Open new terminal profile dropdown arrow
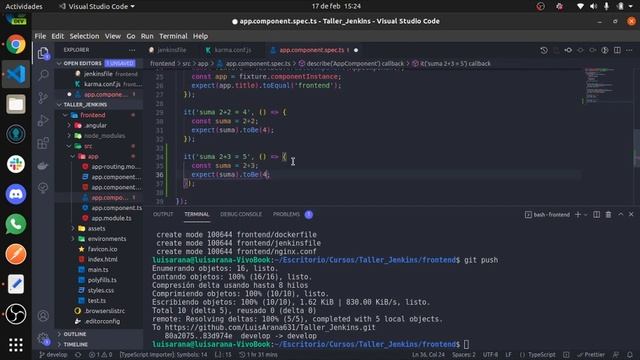Image resolution: width=640 pixels, height=360 pixels. pos(586,214)
